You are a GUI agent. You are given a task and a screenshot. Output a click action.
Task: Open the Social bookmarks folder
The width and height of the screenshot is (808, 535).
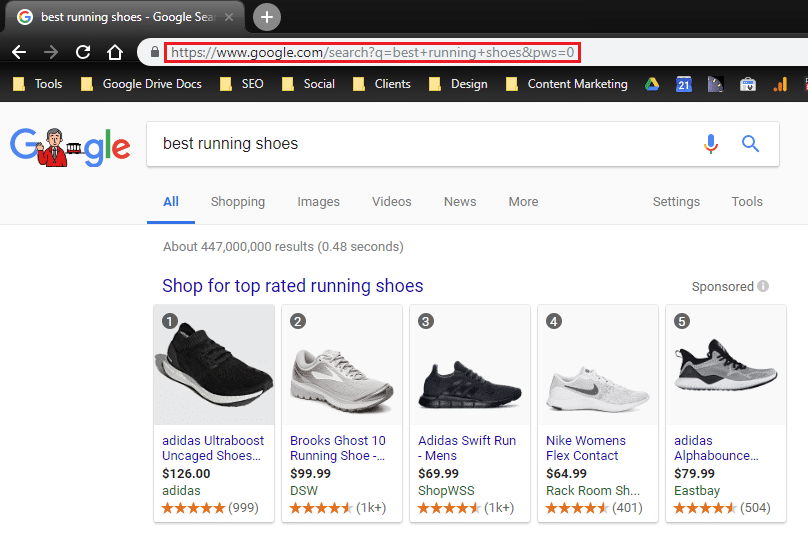[308, 84]
